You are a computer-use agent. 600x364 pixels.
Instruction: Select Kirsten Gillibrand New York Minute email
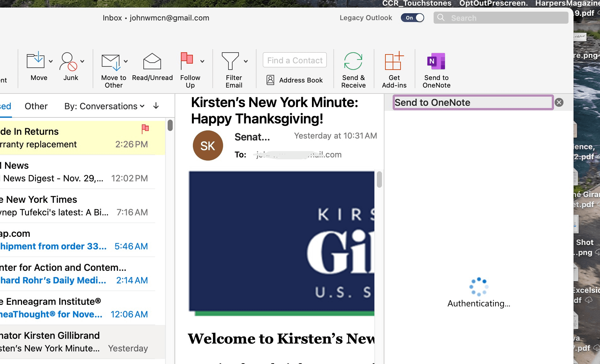[82, 342]
